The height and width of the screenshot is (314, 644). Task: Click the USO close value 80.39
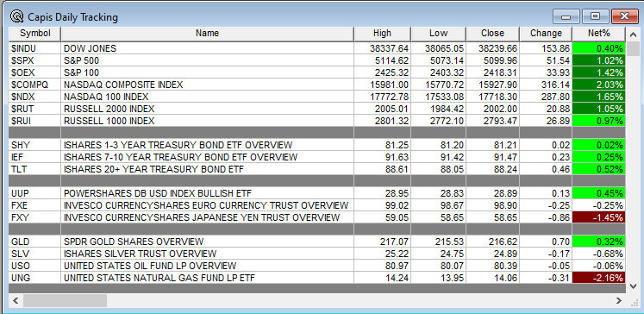point(492,266)
